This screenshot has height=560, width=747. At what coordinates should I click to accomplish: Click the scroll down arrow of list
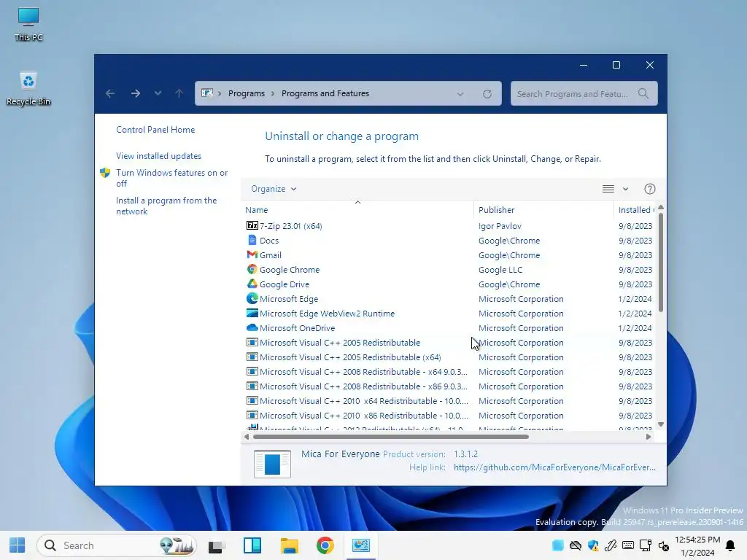661,424
